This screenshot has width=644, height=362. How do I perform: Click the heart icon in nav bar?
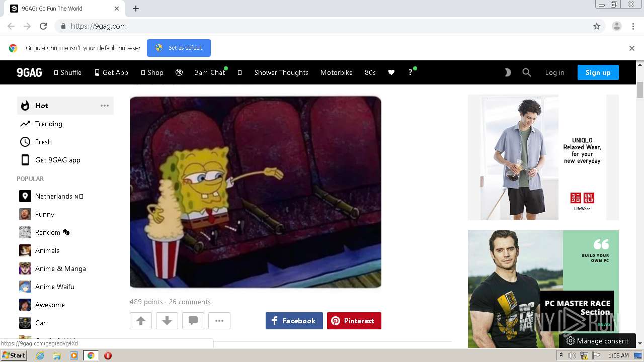click(391, 72)
